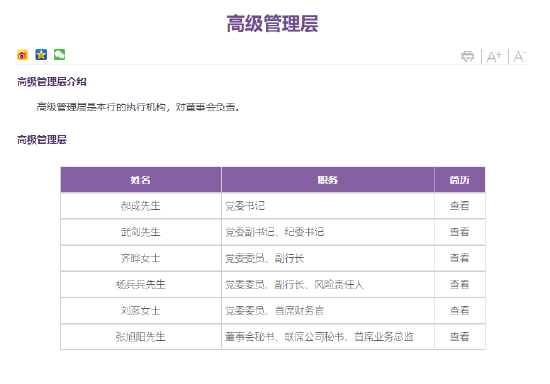Click the QQ Zone star share icon

pos(41,55)
